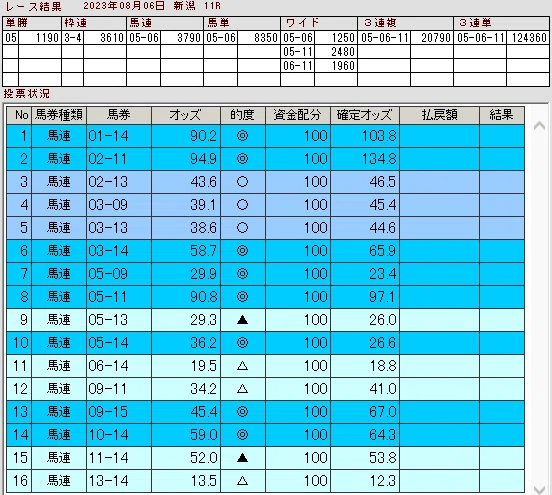
Task: Click the 馬券 column header
Action: [x=119, y=115]
